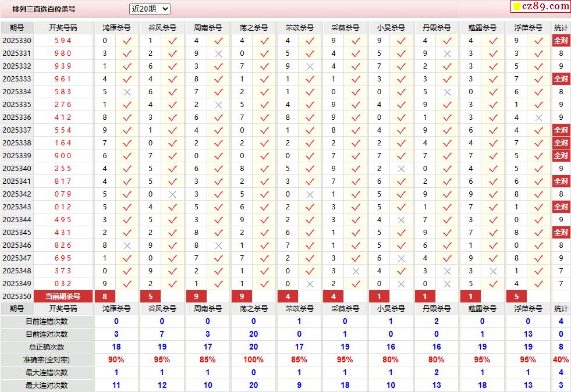Image resolution: width=571 pixels, height=392 pixels.
Task: Click the red 5 under 谷风杀号 for issue 2025350
Action: (150, 296)
